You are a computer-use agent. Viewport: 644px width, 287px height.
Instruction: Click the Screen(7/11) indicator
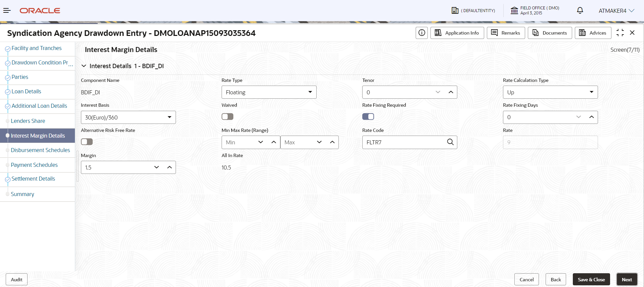pos(625,50)
